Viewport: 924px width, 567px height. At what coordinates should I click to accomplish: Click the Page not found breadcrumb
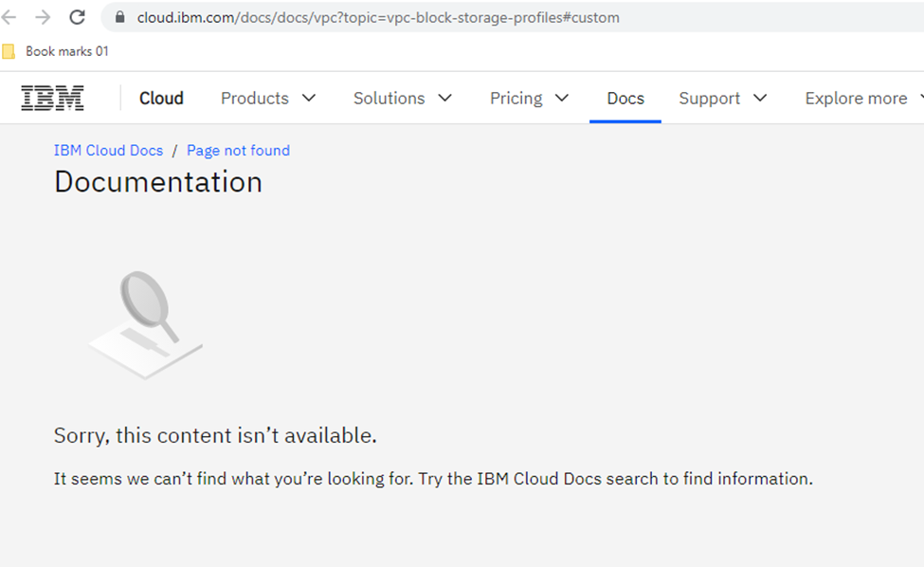(238, 151)
